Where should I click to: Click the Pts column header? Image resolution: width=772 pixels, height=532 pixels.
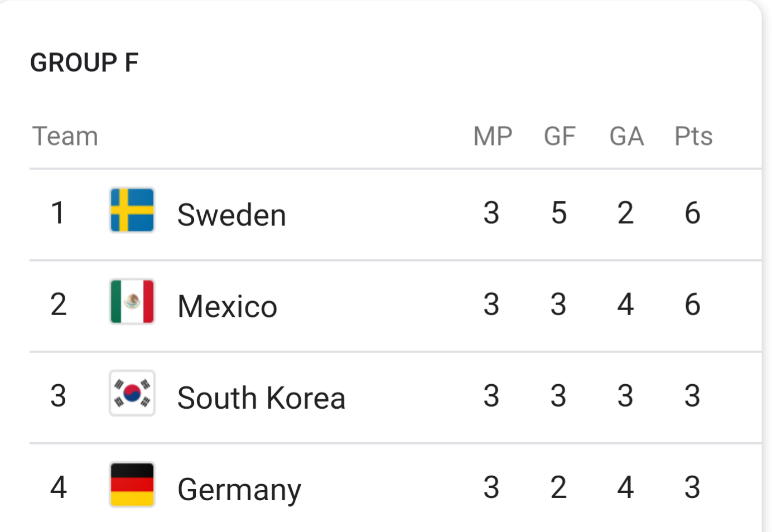[x=693, y=136]
